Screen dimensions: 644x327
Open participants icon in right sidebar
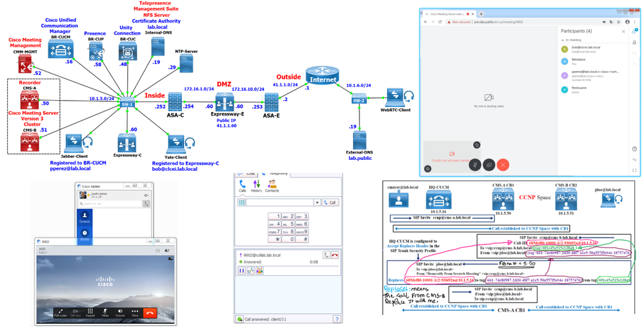point(634,32)
